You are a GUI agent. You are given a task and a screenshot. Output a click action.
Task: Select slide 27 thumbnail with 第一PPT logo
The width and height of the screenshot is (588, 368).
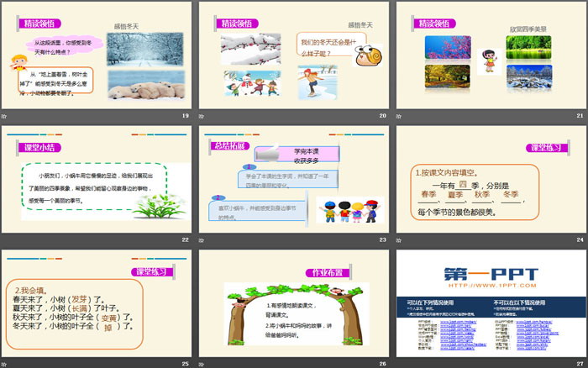coord(491,303)
